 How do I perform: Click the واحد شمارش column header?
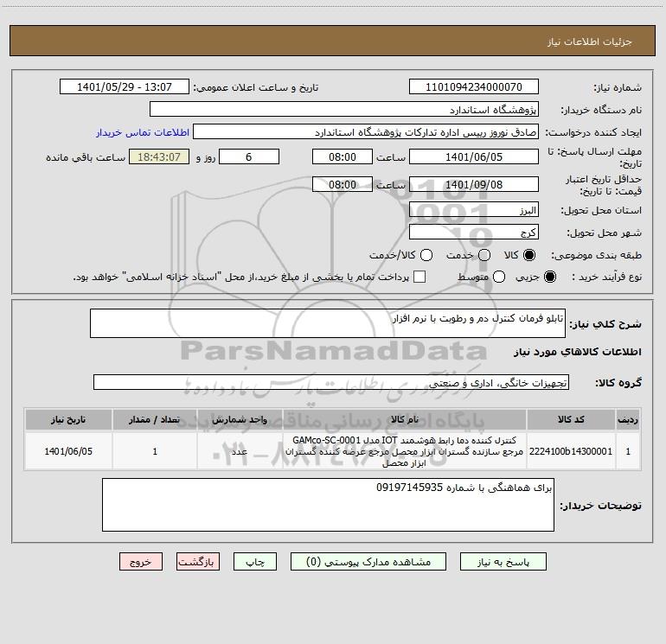[x=240, y=420]
